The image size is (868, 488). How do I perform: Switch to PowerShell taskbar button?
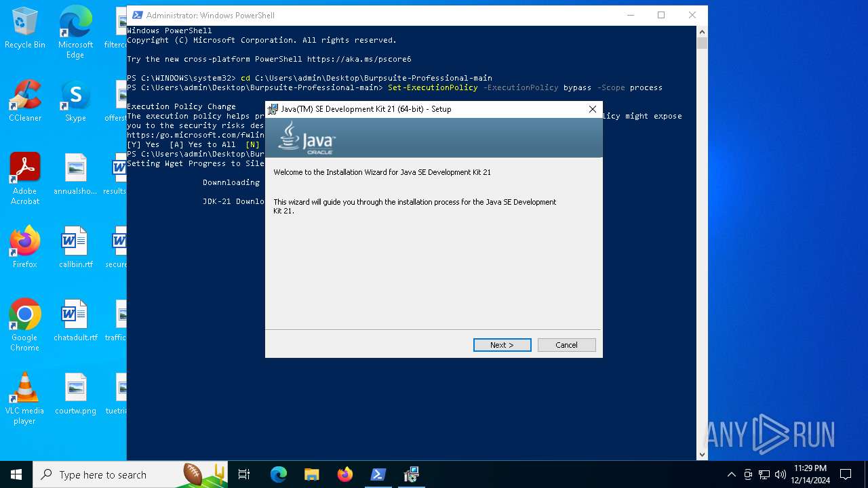[x=378, y=474]
